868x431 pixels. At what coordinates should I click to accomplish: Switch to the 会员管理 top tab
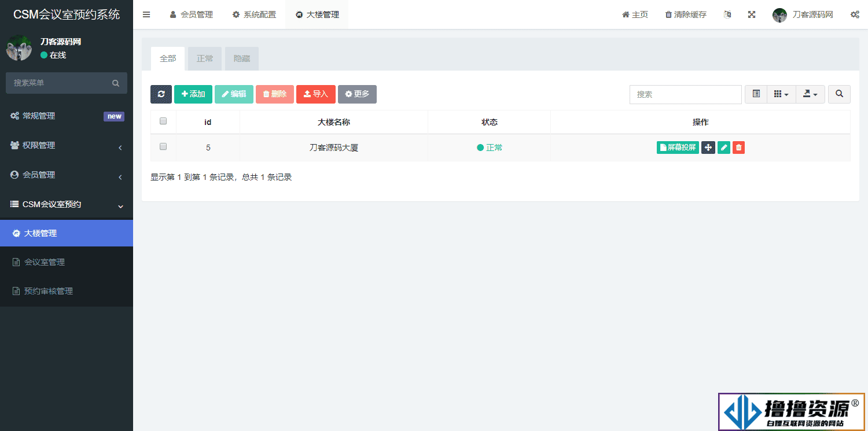[192, 14]
